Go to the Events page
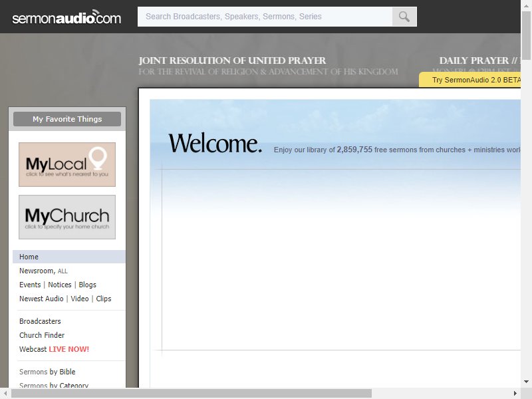The height and width of the screenshot is (399, 532). coord(30,285)
